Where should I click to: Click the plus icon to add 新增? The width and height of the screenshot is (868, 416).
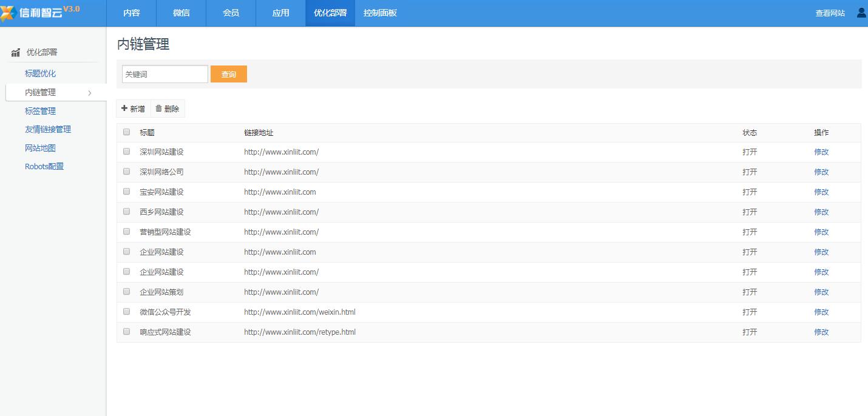(124, 109)
